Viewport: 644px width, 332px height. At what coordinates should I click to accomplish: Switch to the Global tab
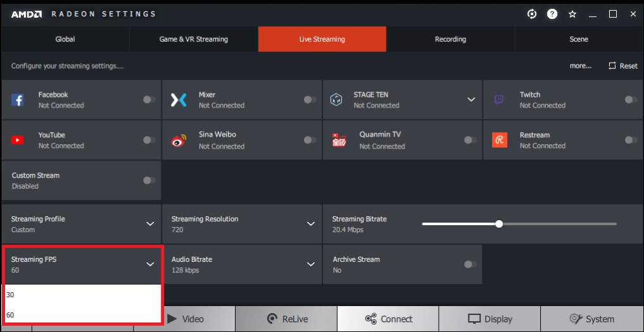tap(65, 39)
